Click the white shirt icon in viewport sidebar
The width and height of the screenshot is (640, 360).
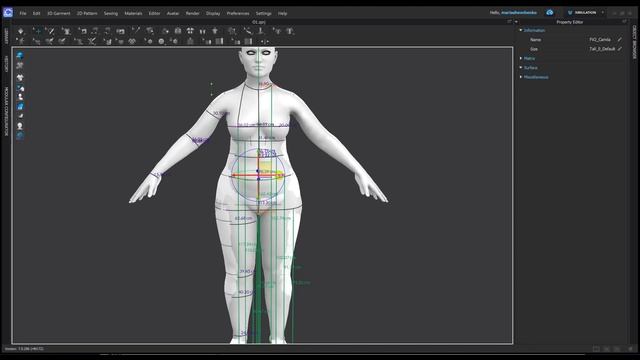click(20, 77)
